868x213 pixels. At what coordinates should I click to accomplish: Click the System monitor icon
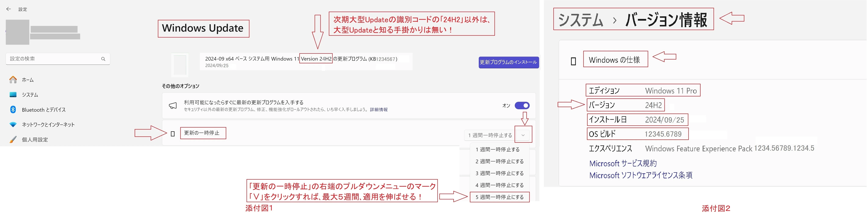[13, 95]
